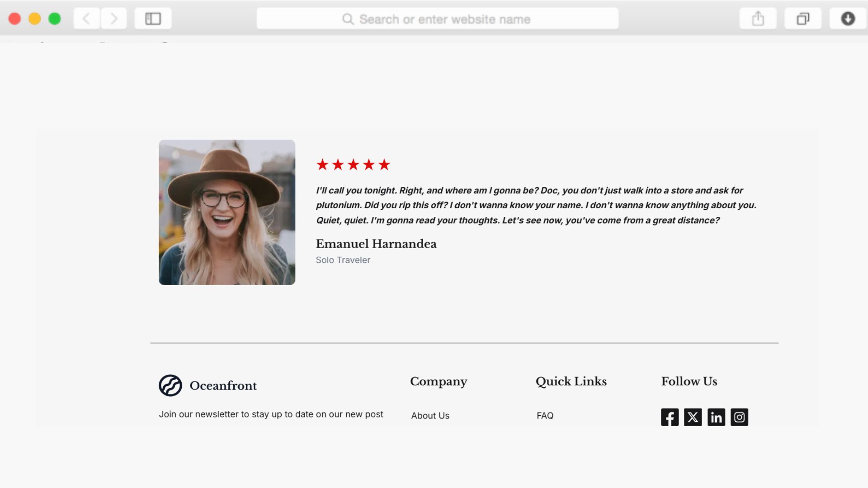868x488 pixels.
Task: Click the Oceanfront brand name text
Action: click(x=223, y=385)
